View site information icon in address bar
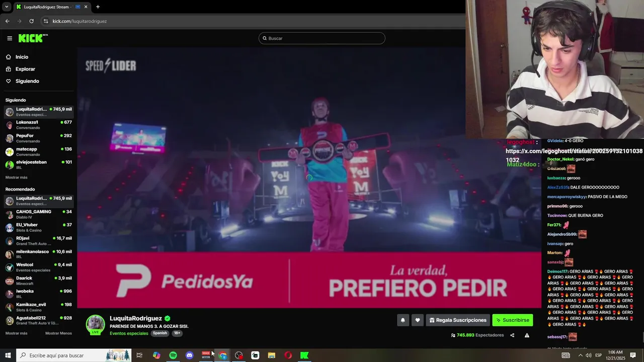Screen dimensions: 644x362 pos(46,21)
